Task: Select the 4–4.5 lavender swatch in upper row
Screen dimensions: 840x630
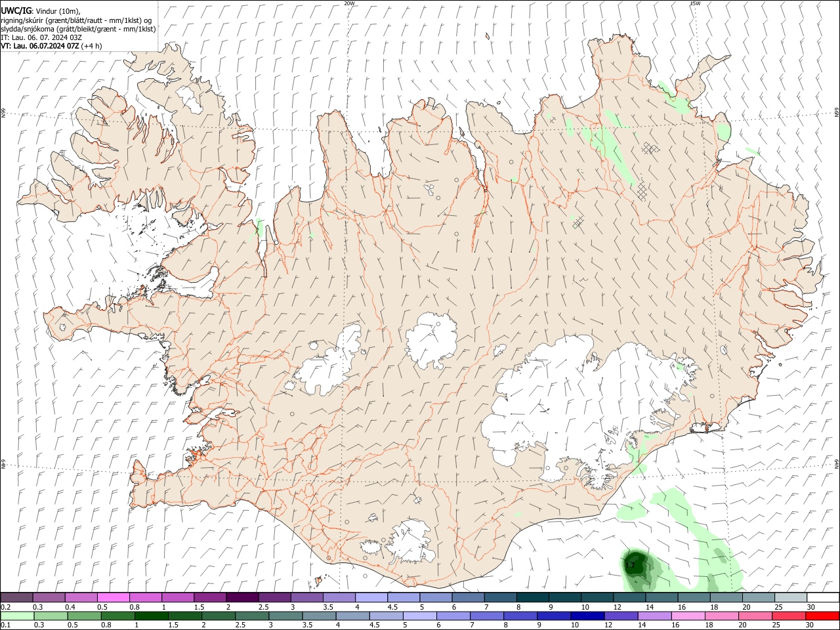Action: pos(371,597)
